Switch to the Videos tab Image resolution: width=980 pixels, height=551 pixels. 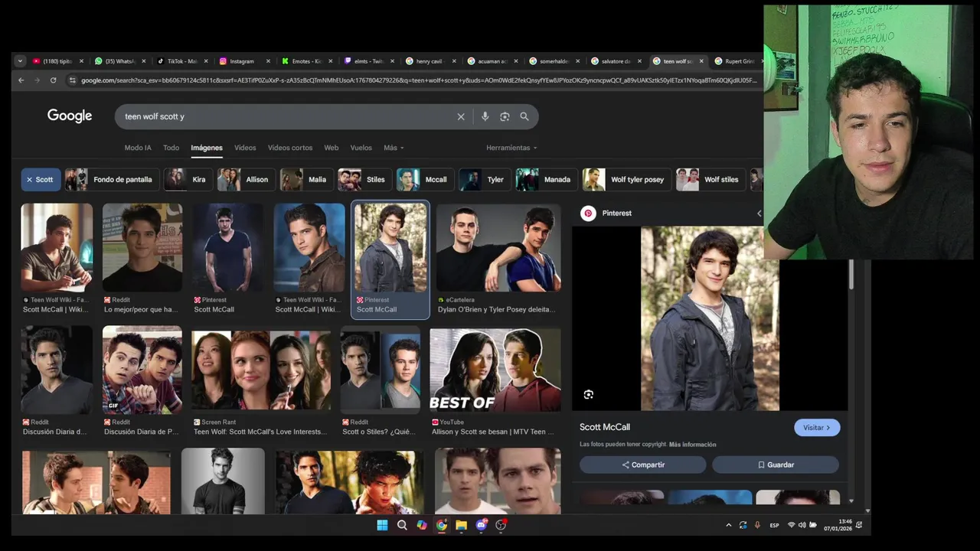[245, 148]
